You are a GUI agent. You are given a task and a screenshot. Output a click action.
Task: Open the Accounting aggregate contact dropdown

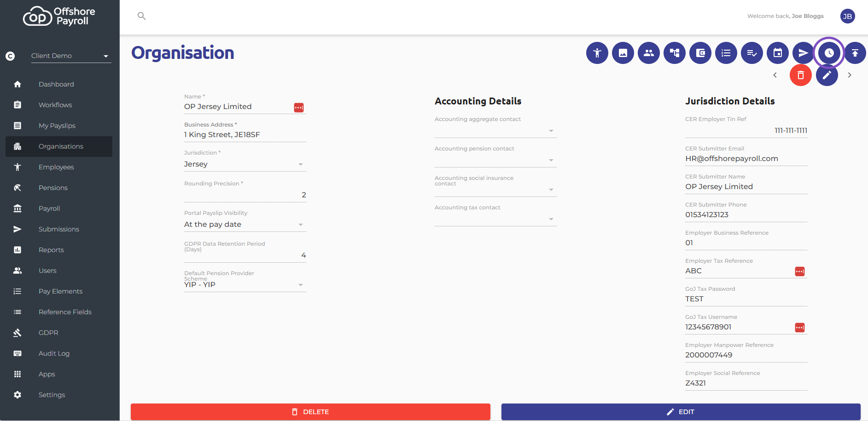point(495,131)
